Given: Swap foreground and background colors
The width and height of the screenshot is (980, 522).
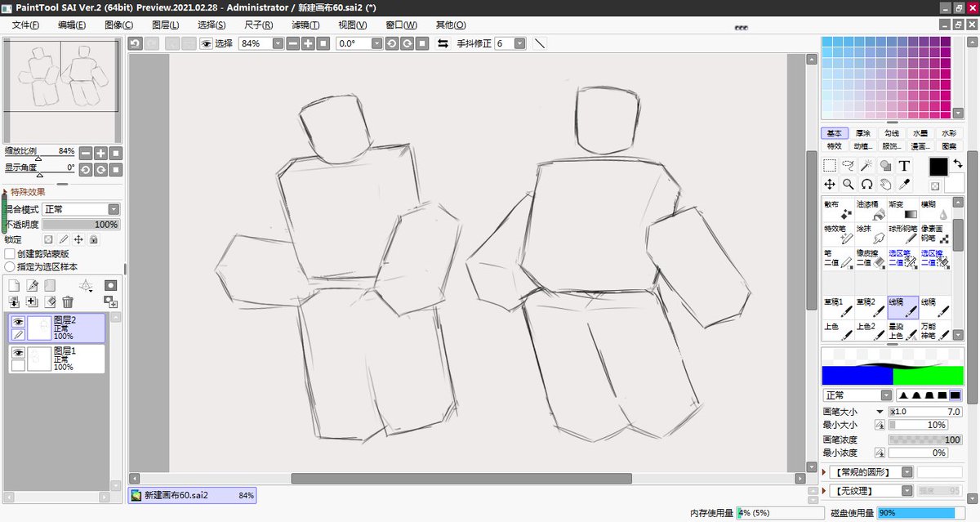Looking at the screenshot, I should tap(957, 164).
